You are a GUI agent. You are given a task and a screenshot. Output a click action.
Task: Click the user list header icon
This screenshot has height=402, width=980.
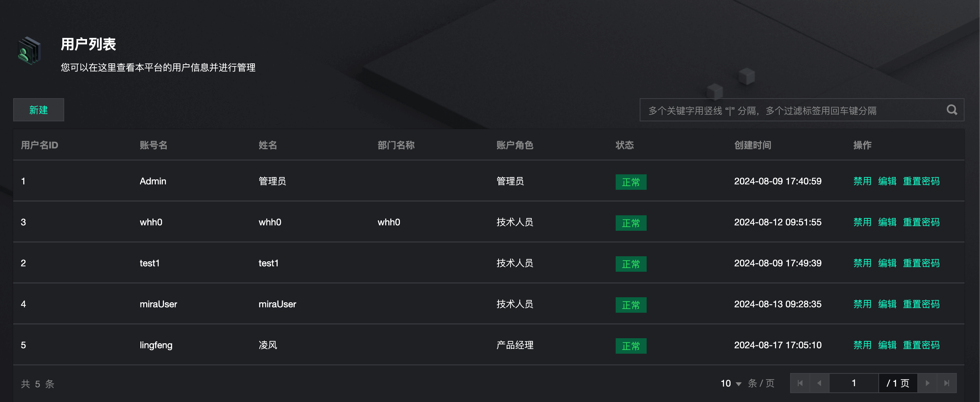point(29,51)
